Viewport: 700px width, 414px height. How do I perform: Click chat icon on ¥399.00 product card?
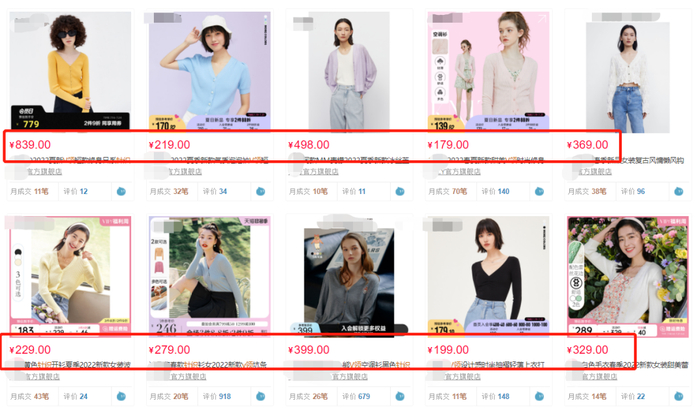(x=400, y=397)
